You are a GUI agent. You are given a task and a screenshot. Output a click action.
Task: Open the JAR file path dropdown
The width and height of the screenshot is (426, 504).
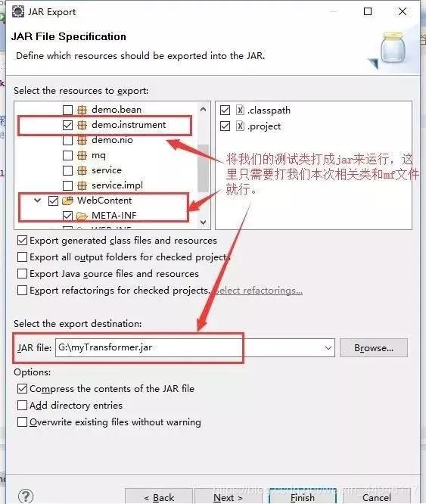[328, 348]
